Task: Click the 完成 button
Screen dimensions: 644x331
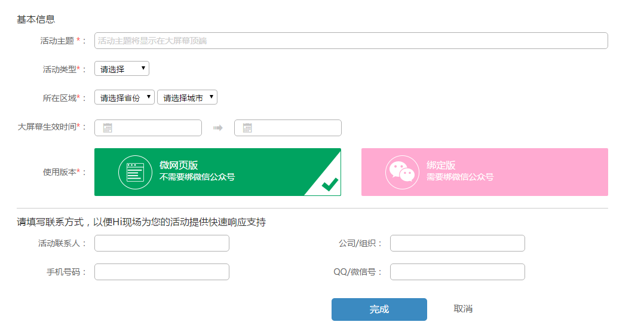Action: (x=379, y=309)
